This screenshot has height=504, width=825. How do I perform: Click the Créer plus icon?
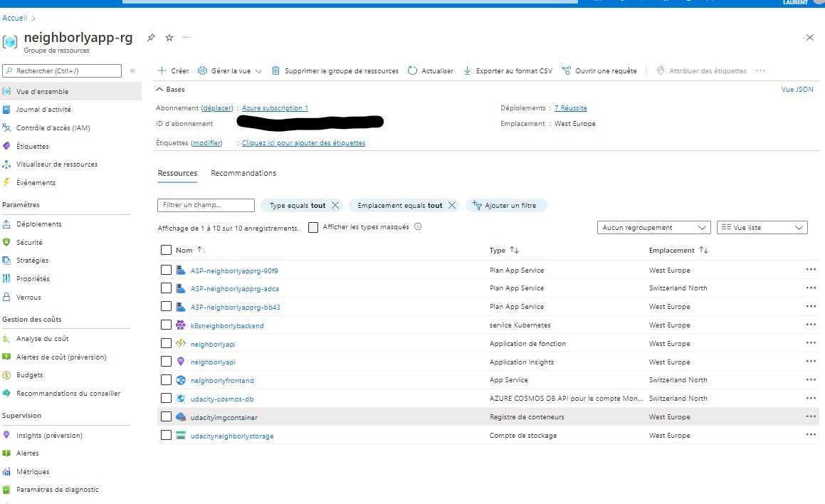tap(162, 70)
